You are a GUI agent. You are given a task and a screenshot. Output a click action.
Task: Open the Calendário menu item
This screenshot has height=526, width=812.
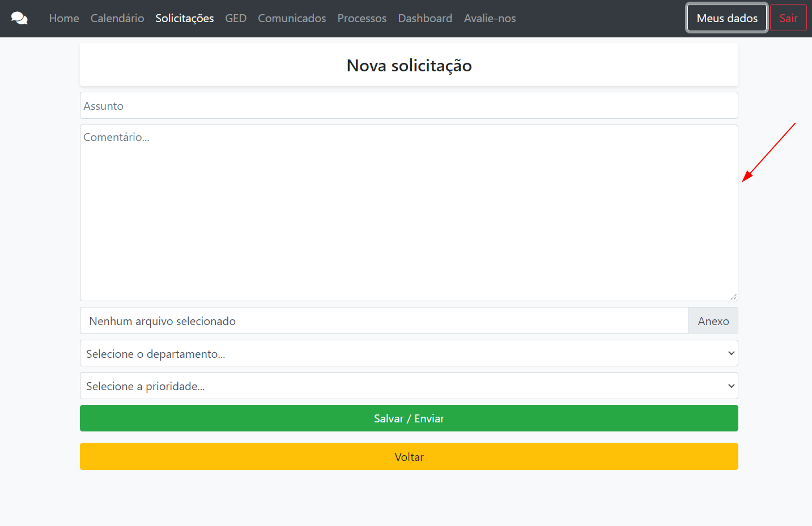(117, 18)
